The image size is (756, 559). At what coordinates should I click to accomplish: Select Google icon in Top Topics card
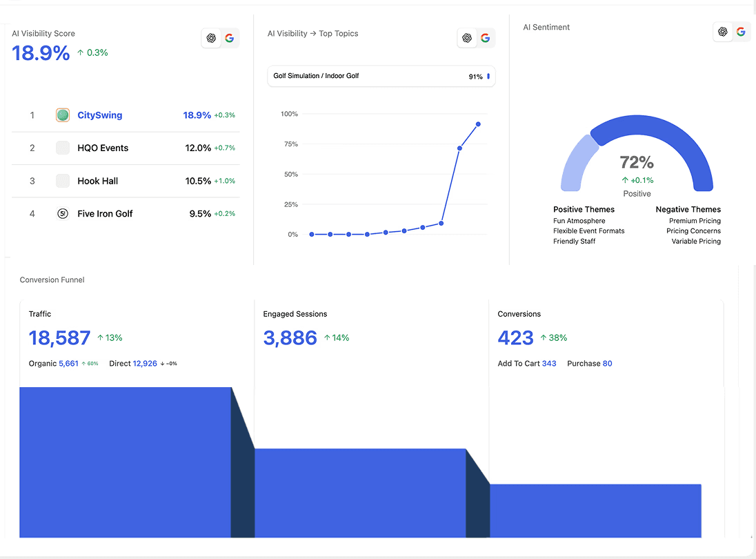point(485,38)
